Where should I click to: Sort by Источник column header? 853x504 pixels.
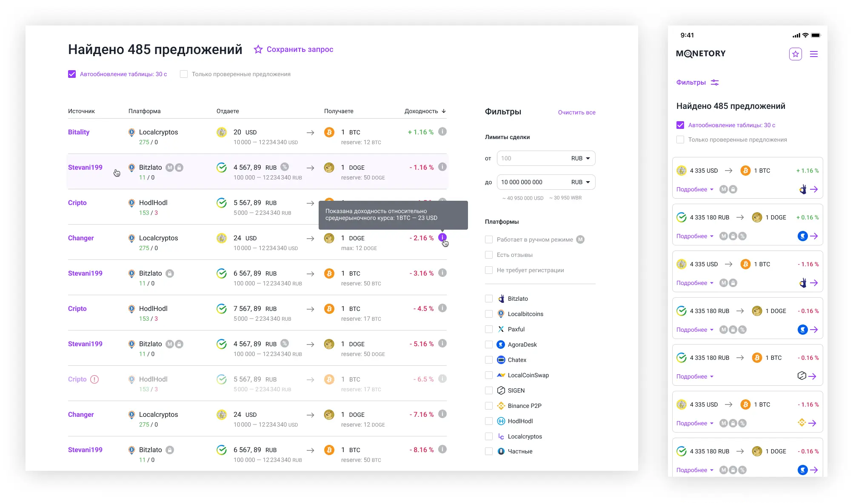tap(81, 111)
